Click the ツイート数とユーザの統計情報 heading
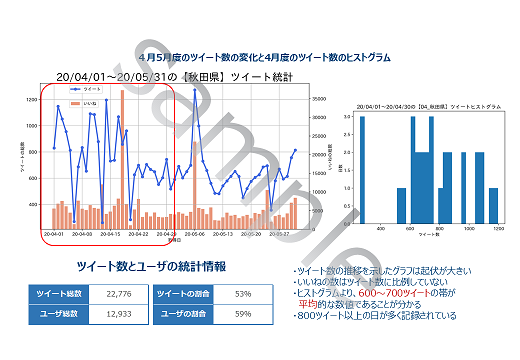520x360 pixels. pyautogui.click(x=151, y=266)
